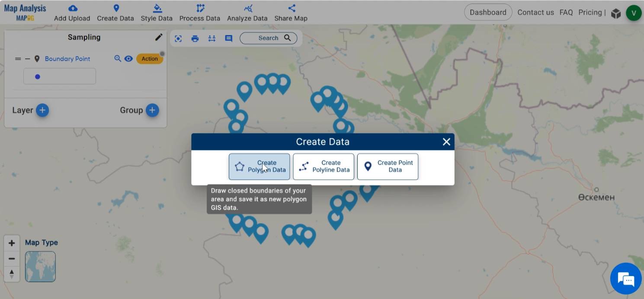Image resolution: width=644 pixels, height=299 pixels.
Task: Select the Boundary Point layer name
Action: pos(67,59)
